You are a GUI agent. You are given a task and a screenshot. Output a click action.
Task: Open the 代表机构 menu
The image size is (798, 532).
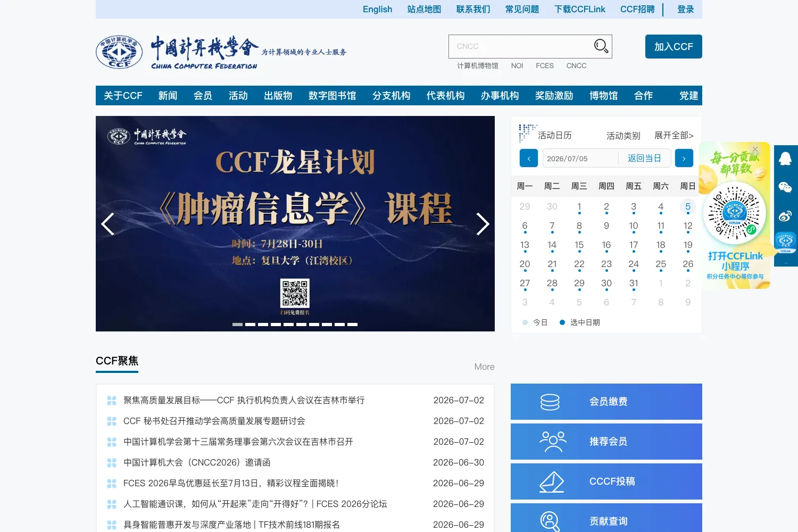click(446, 96)
